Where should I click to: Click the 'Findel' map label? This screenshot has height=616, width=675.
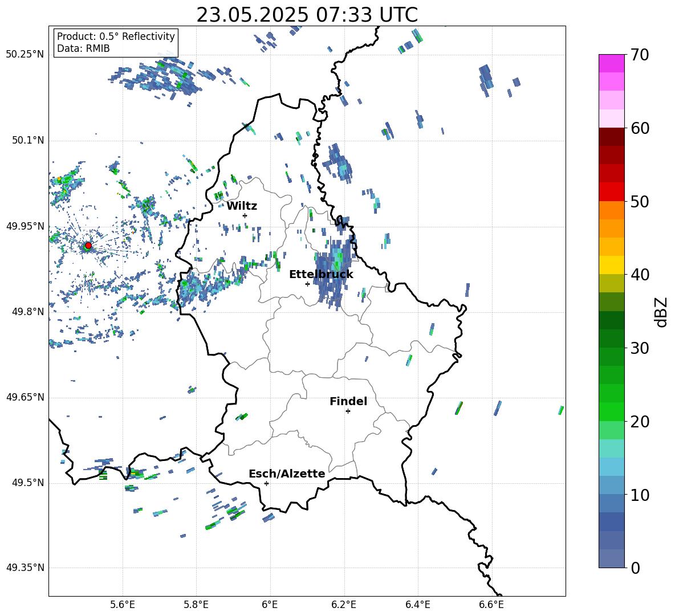click(348, 401)
